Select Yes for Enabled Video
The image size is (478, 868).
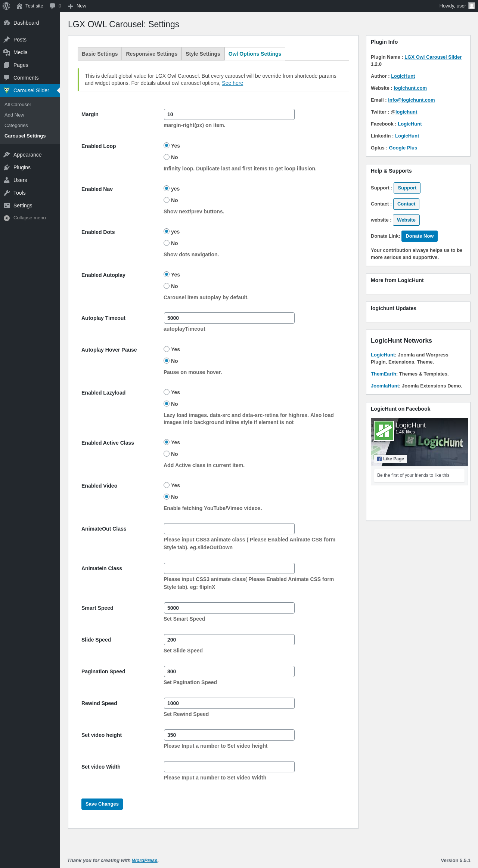point(167,485)
